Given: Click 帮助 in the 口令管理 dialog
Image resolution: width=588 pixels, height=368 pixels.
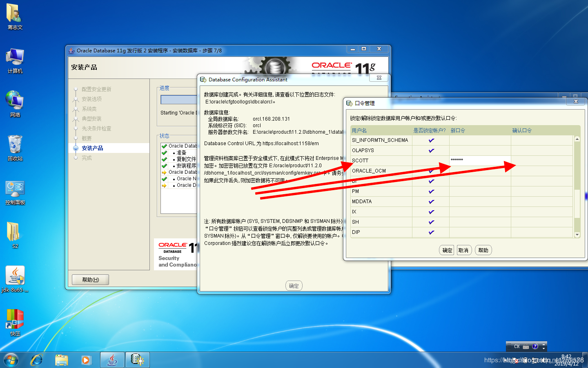Looking at the screenshot, I should 483,250.
